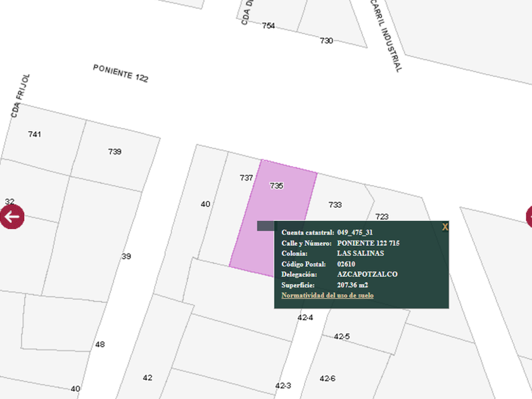
Task: Click the lot numbered 723
Action: point(382,217)
